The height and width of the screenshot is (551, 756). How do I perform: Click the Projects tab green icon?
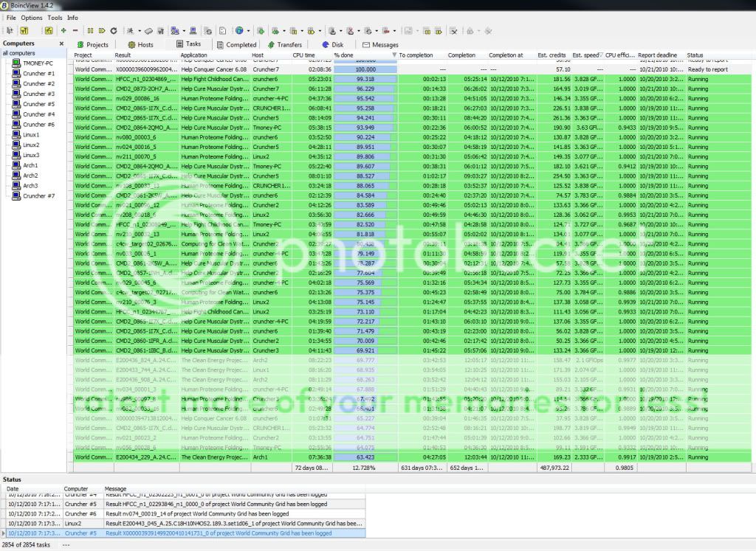[x=80, y=45]
